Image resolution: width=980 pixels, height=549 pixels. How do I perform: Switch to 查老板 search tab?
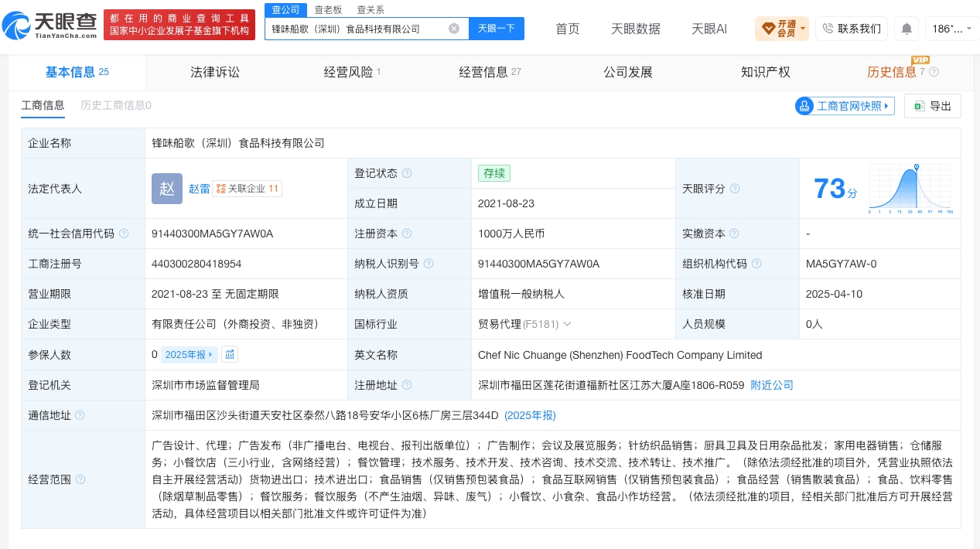(x=328, y=9)
